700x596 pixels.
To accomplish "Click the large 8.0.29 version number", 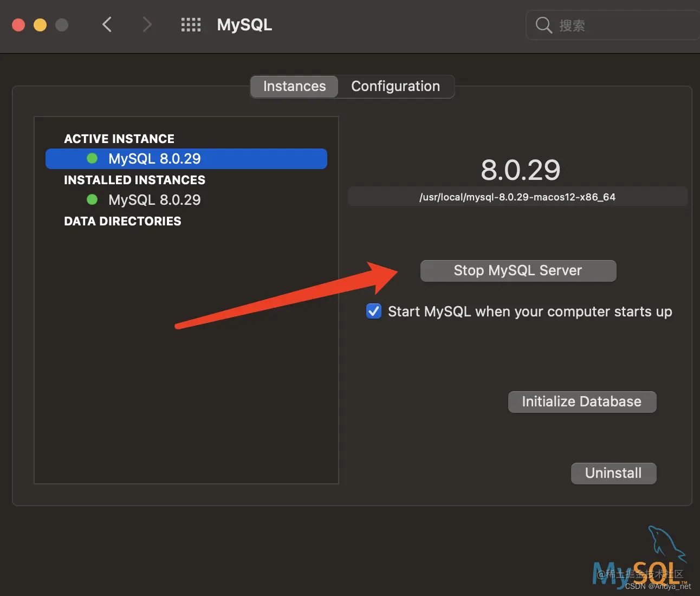I will click(x=520, y=170).
